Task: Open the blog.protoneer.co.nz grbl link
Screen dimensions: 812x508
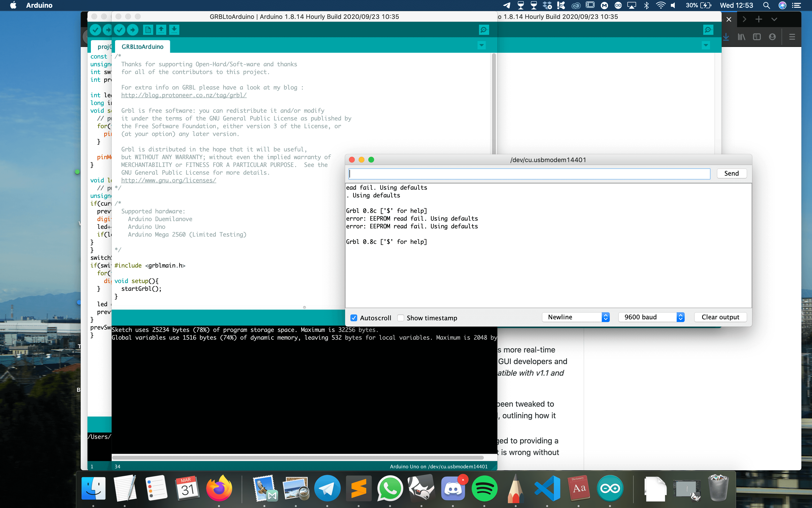Action: 184,95
